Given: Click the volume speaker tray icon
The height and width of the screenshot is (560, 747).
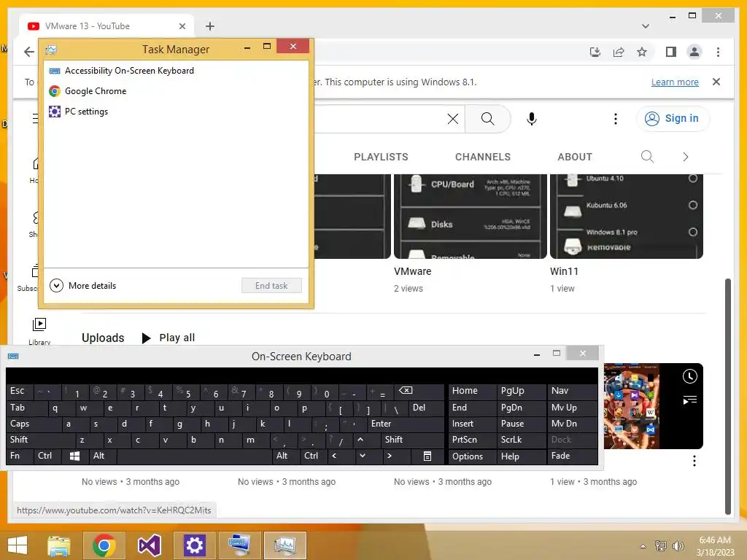Looking at the screenshot, I should (678, 546).
